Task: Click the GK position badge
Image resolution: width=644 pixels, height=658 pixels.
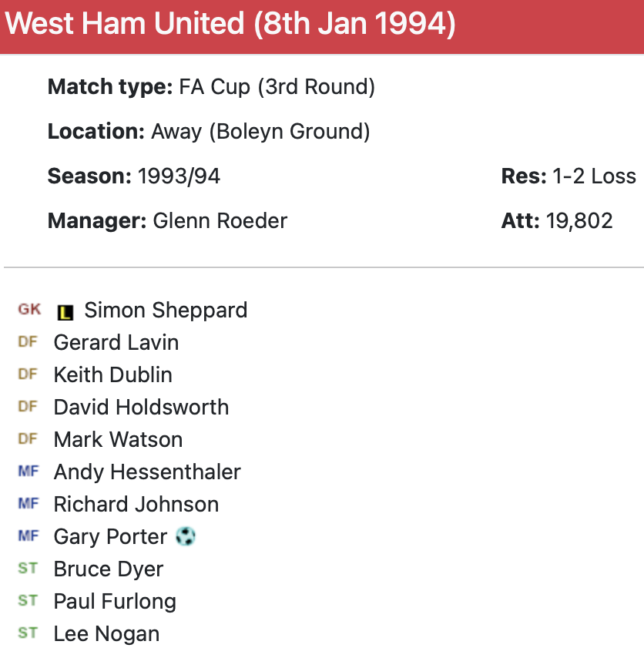Action: coord(29,310)
